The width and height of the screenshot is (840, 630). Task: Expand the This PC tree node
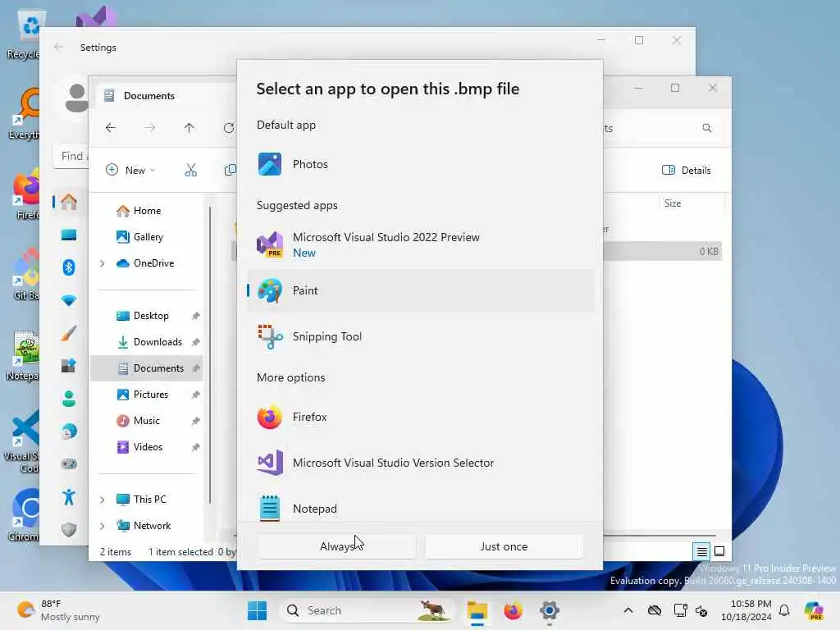pos(102,500)
